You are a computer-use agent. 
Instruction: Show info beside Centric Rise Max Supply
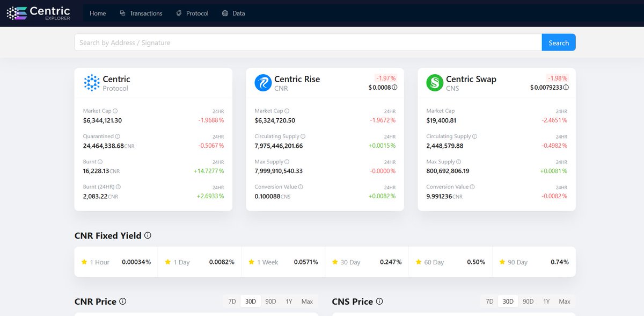coord(287,162)
